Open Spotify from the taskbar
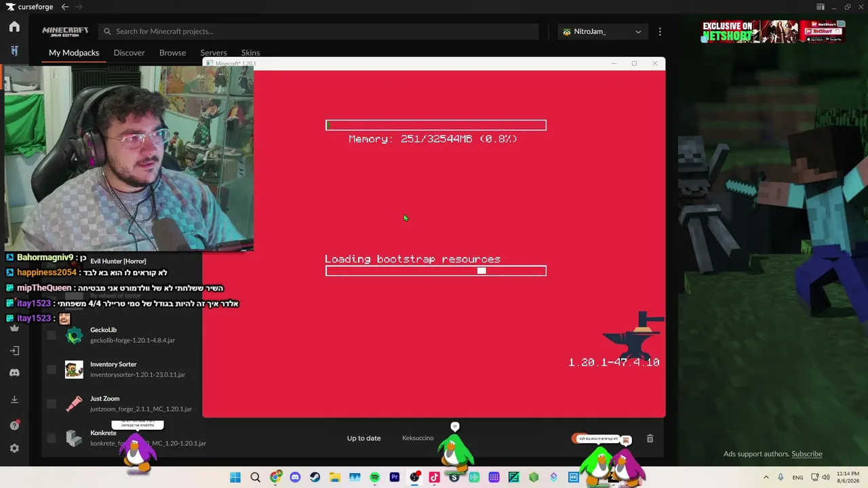 [x=375, y=477]
